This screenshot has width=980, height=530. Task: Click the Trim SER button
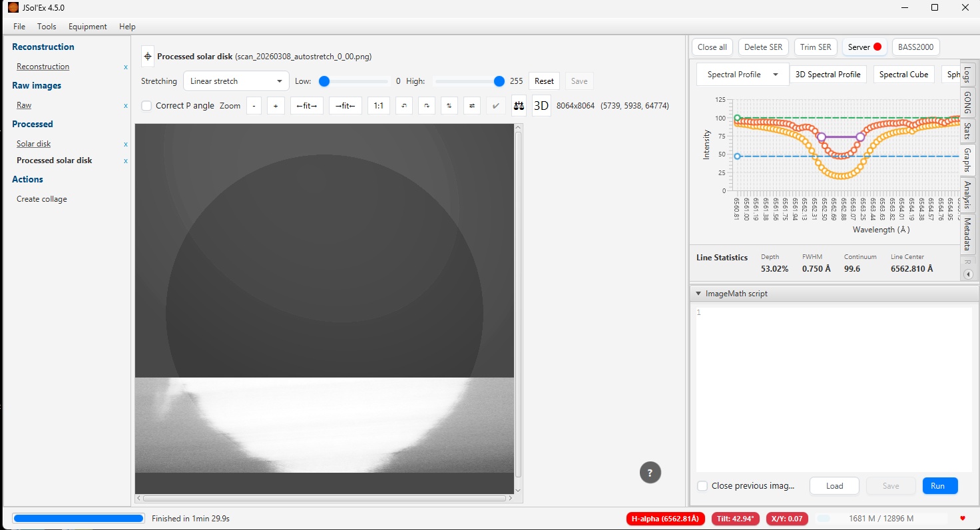815,47
